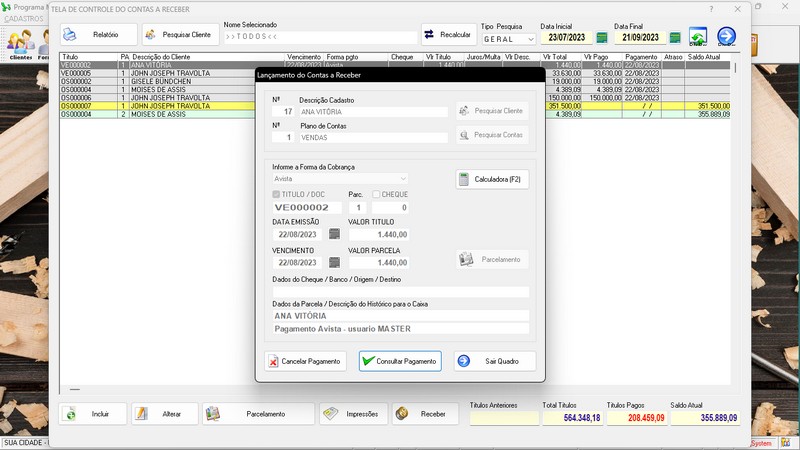Open the Tipo Pesquisa GERAL dropdown
The image size is (800, 450).
508,39
